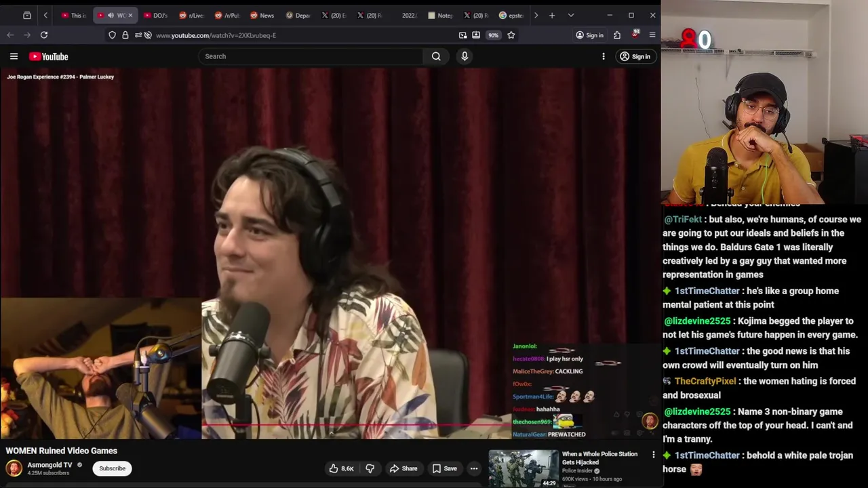Click the blocked autoplay icon in address bar
The height and width of the screenshot is (488, 868).
pos(148,35)
